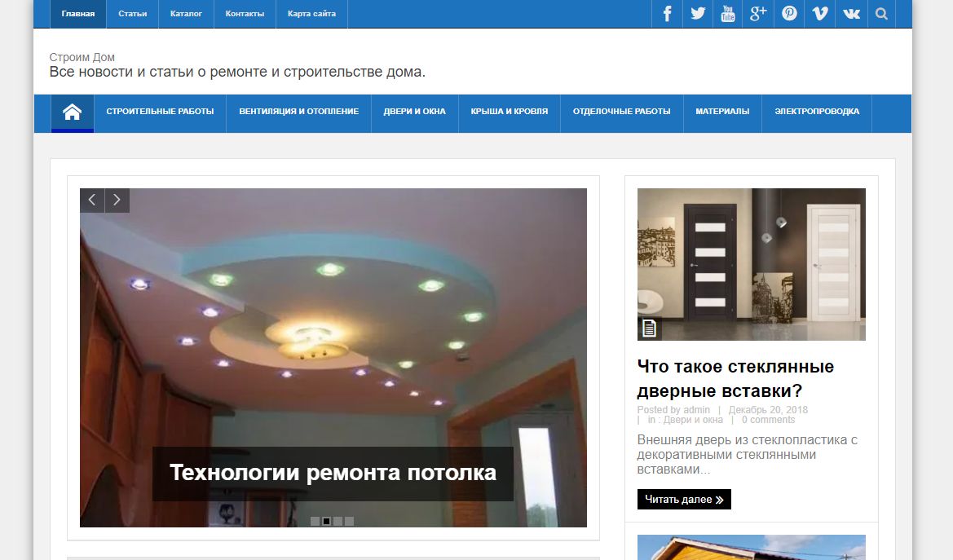953x560 pixels.
Task: Open Электропроводка category
Action: (817, 112)
